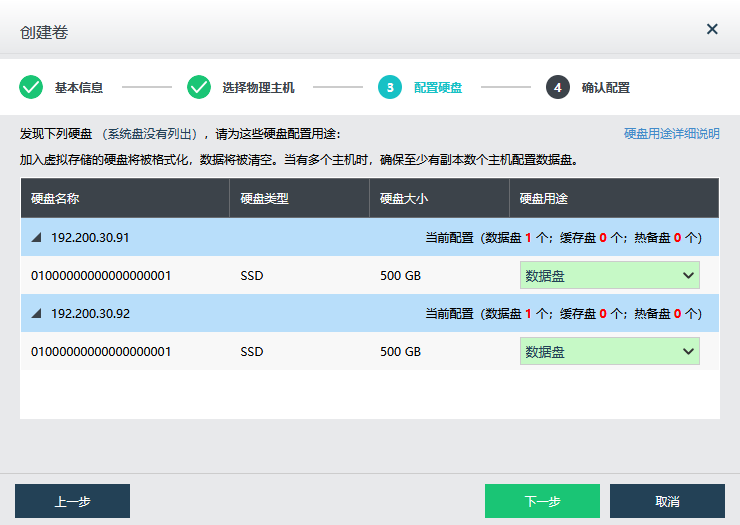740x525 pixels.
Task: Click the 硬盘名称 column header
Action: pyautogui.click(x=56, y=198)
